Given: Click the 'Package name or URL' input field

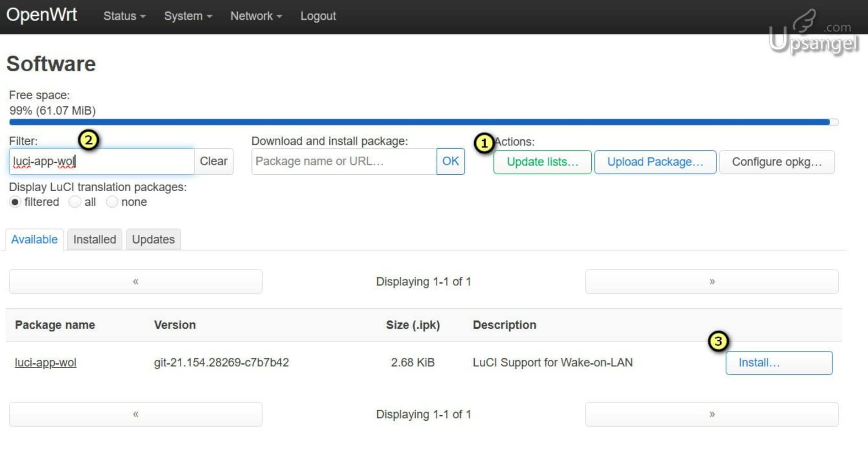Looking at the screenshot, I should point(344,161).
